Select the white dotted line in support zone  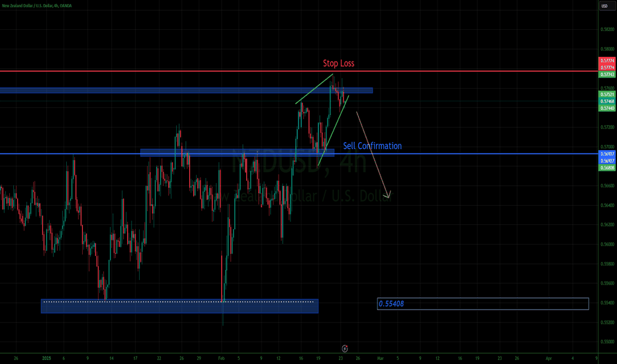pos(179,302)
